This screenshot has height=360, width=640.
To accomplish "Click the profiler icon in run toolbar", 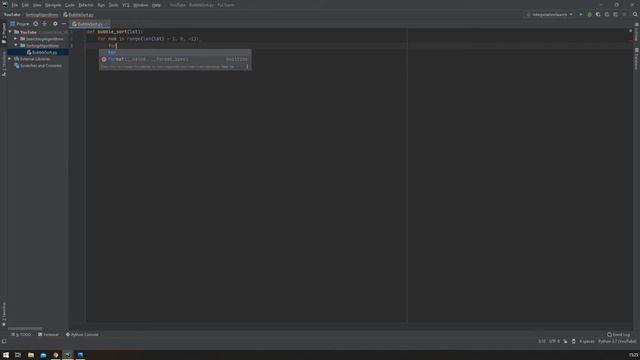I will 607,15.
